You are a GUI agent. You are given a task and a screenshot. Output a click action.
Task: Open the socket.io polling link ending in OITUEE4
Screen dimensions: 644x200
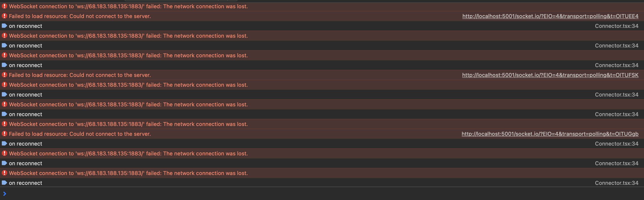click(x=550, y=16)
